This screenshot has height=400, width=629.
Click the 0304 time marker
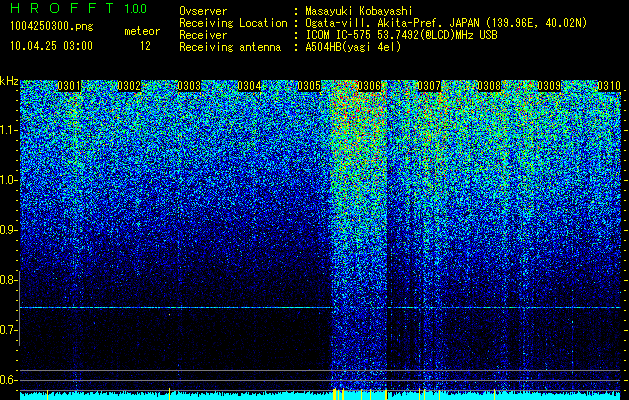click(249, 86)
